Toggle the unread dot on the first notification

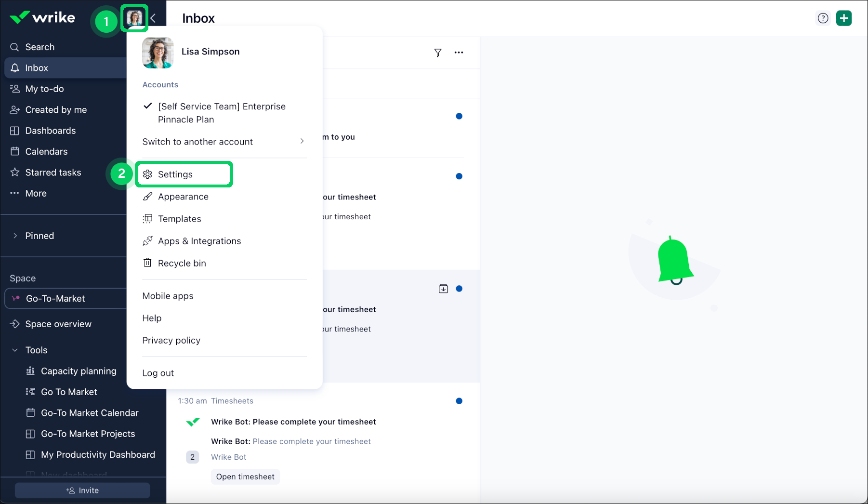click(459, 116)
